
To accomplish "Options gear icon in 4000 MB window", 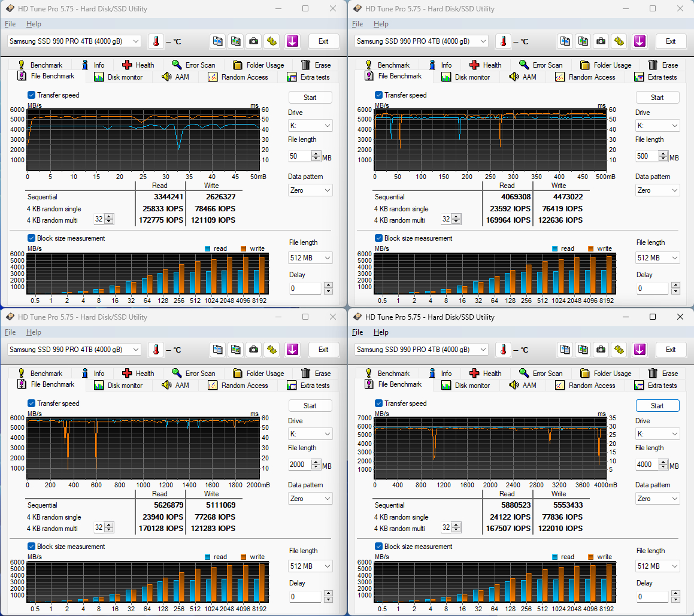I will (x=619, y=350).
